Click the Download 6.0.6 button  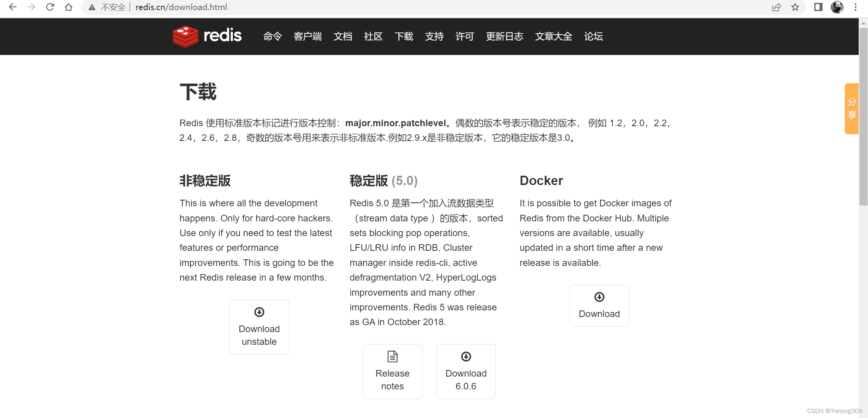(465, 372)
